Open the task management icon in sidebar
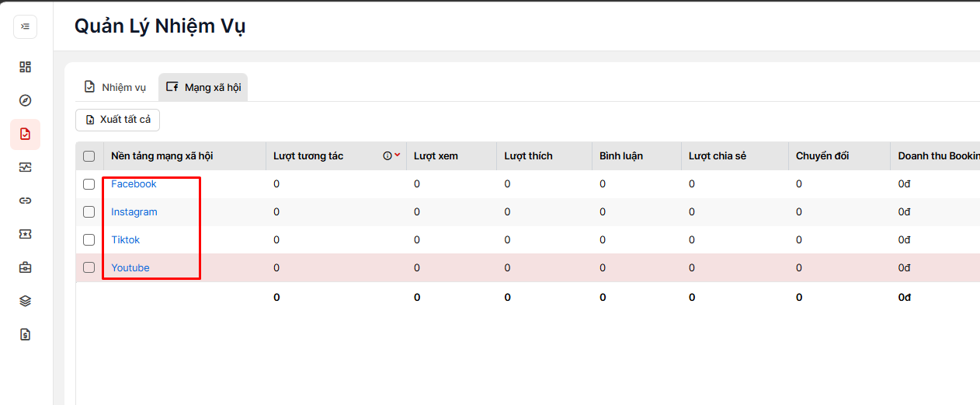 [25, 134]
